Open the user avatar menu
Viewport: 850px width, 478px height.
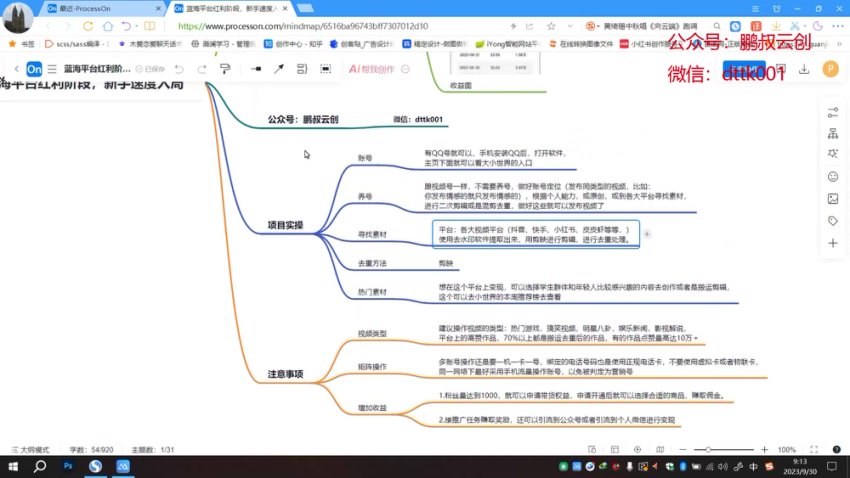[829, 69]
